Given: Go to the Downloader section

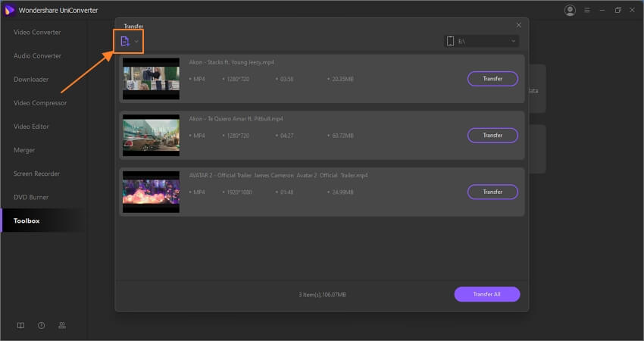Looking at the screenshot, I should 31,80.
